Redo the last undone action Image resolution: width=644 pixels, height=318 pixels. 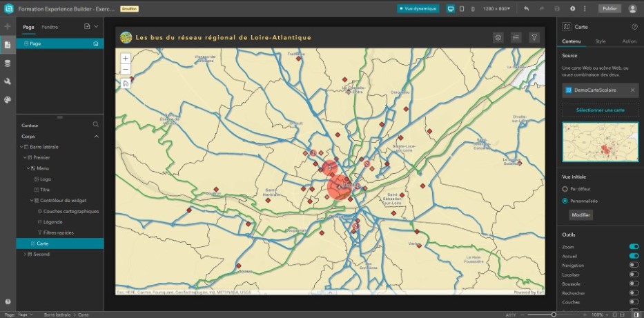click(x=541, y=8)
